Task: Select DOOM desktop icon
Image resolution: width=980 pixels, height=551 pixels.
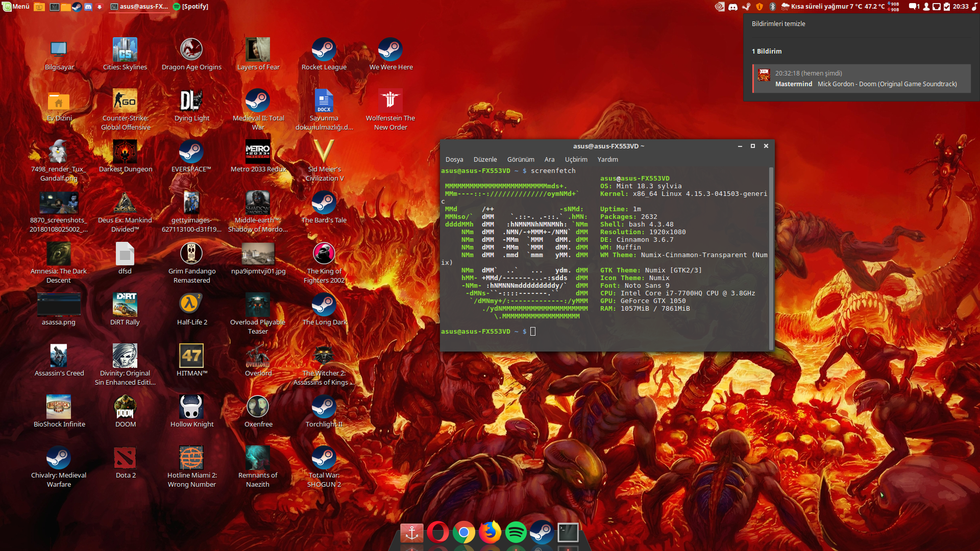Action: (x=126, y=412)
